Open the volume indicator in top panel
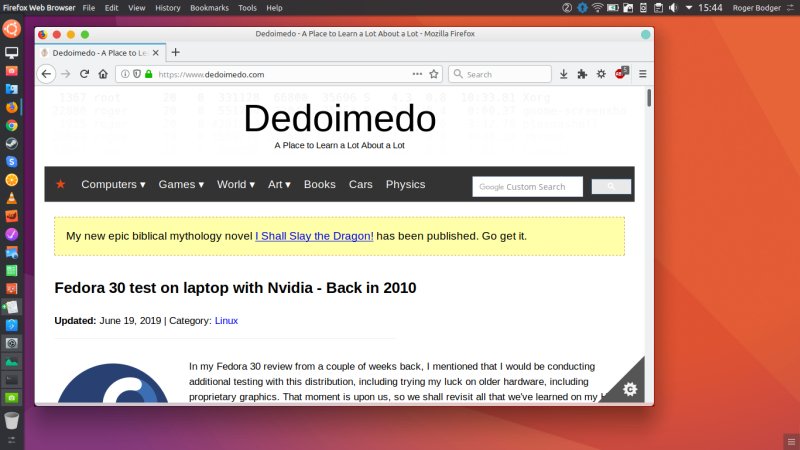 pyautogui.click(x=673, y=8)
